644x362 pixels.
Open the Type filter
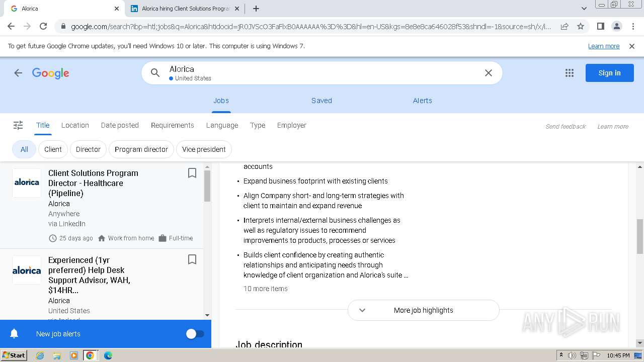258,125
